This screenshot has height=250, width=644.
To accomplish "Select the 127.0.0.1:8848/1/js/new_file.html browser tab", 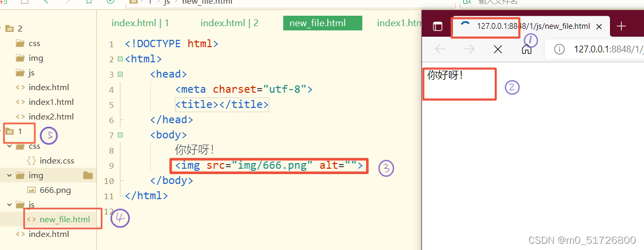I will point(531,26).
